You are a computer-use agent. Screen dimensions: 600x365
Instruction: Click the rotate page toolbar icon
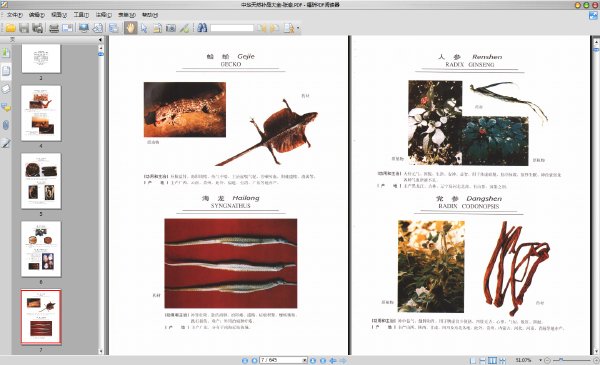point(98,28)
